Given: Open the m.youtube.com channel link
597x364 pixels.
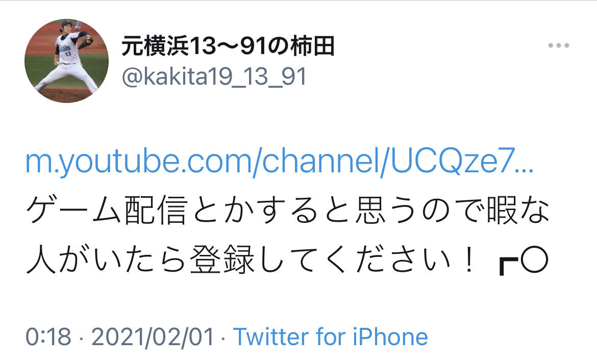Looking at the screenshot, I should point(280,162).
